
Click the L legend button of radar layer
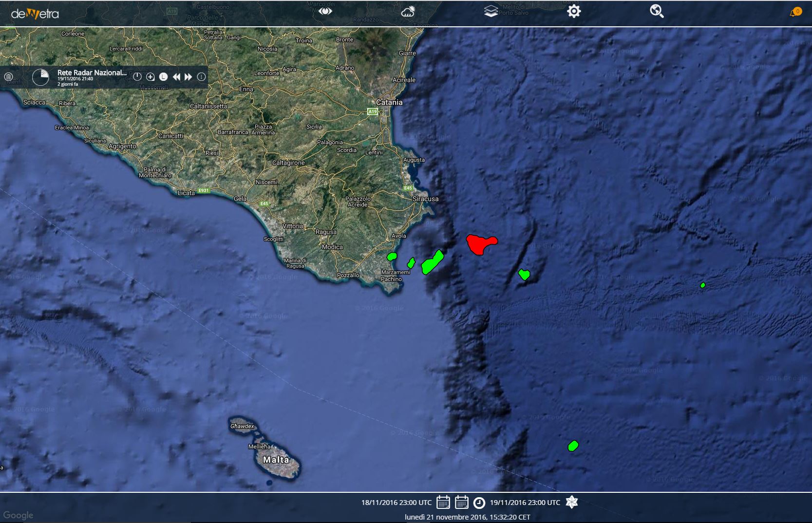point(163,77)
